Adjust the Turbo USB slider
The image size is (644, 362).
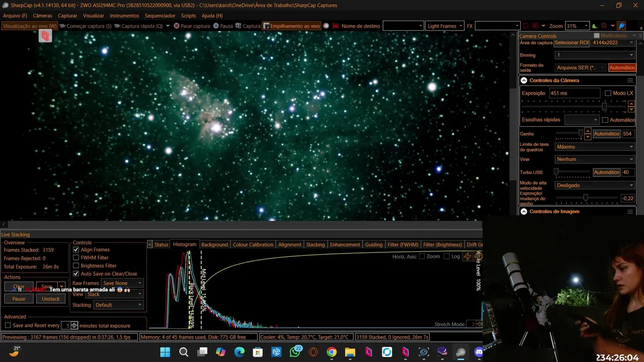(556, 172)
